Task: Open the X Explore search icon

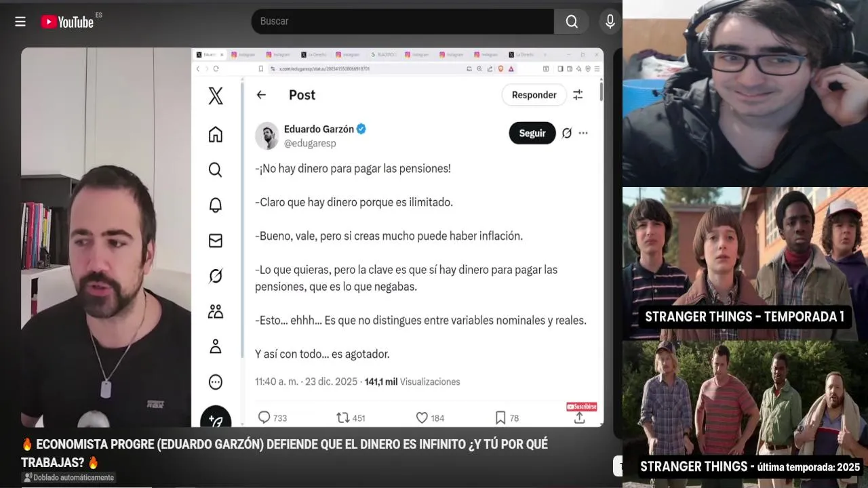Action: [x=216, y=169]
